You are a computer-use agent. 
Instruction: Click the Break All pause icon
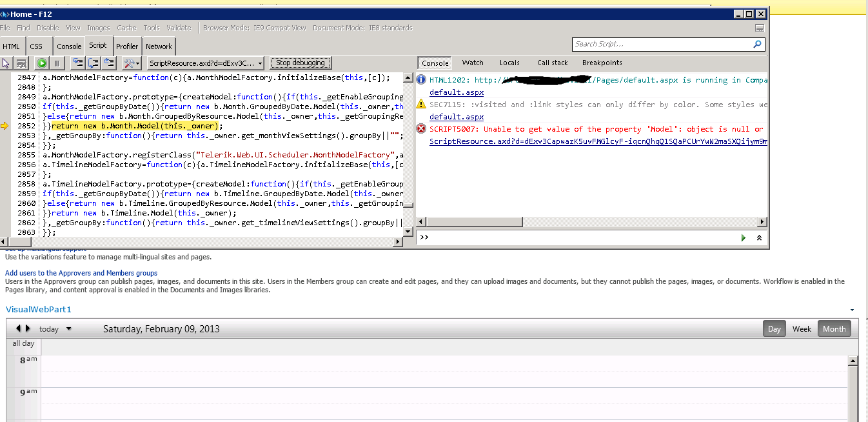pos(57,63)
